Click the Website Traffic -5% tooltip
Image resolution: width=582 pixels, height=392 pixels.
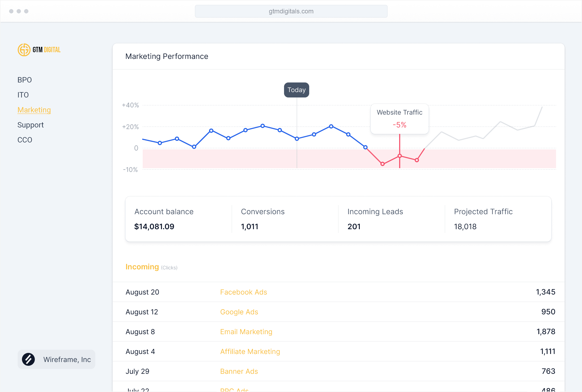[x=399, y=119]
